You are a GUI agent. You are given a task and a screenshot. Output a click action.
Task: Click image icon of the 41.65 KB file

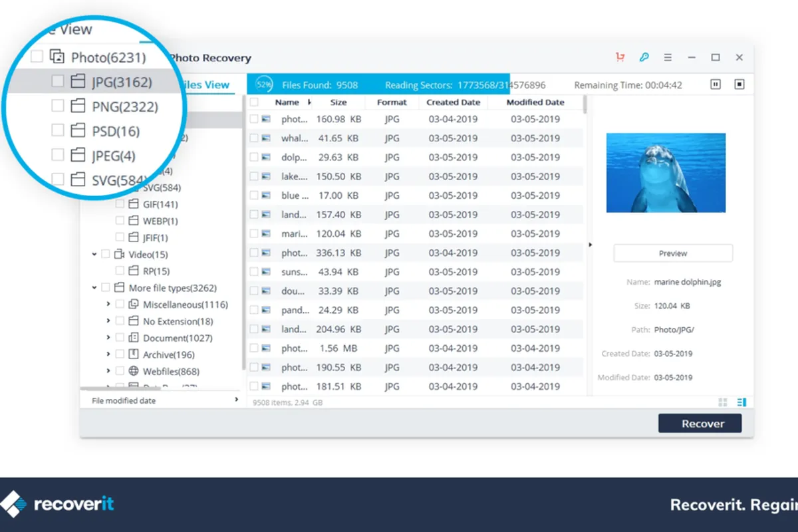click(x=267, y=138)
